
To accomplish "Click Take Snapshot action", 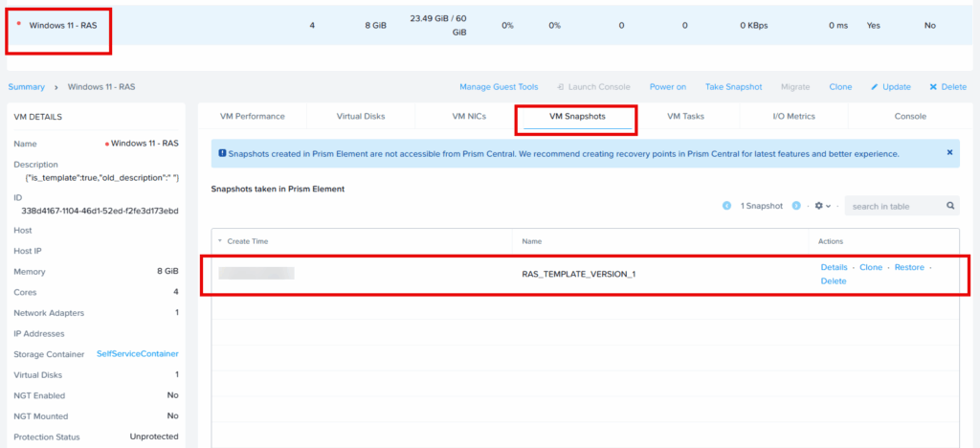I will click(x=733, y=87).
